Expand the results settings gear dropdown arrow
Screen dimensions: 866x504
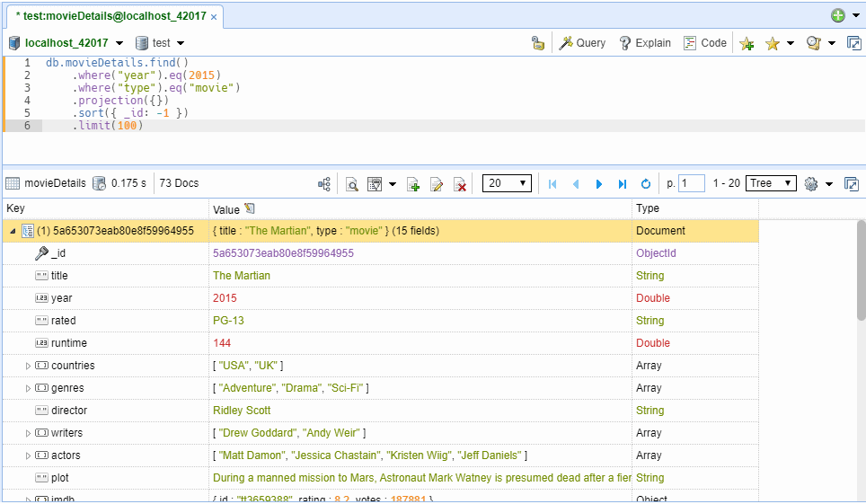(x=829, y=184)
